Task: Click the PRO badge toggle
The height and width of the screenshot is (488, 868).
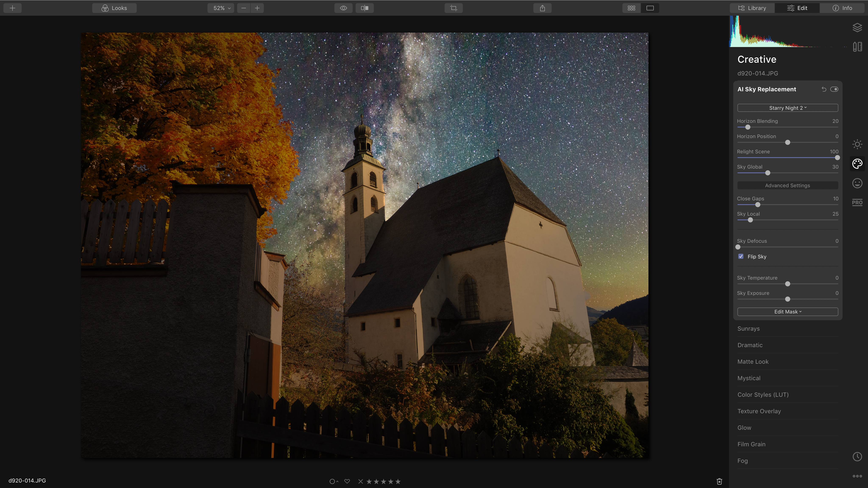Action: 857,202
